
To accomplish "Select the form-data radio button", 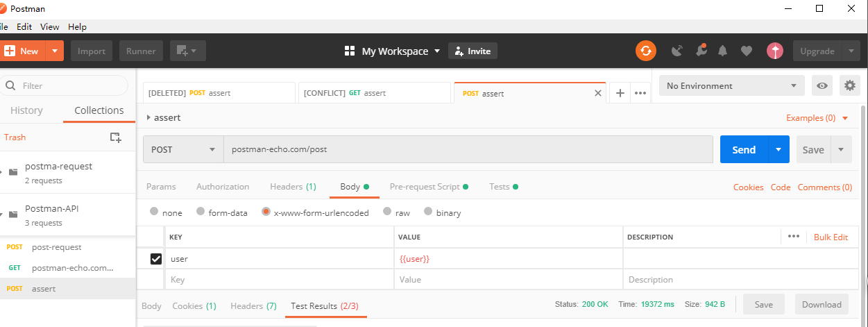I will pyautogui.click(x=201, y=212).
